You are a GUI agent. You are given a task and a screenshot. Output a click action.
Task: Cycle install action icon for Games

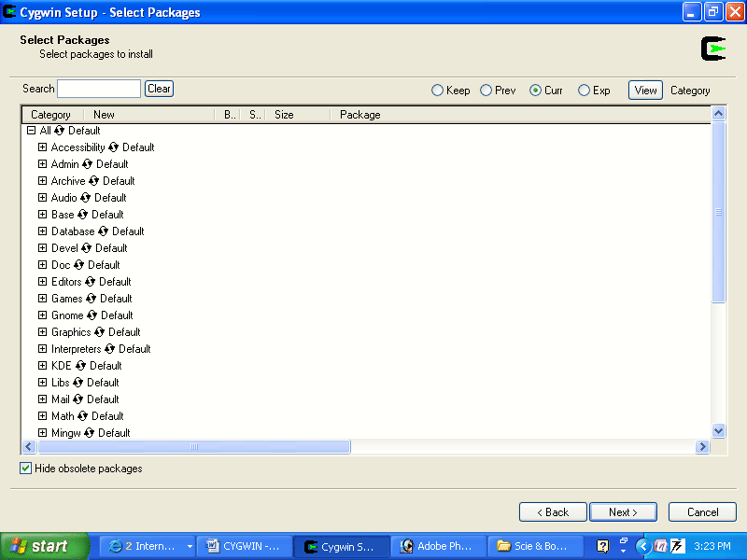[91, 299]
